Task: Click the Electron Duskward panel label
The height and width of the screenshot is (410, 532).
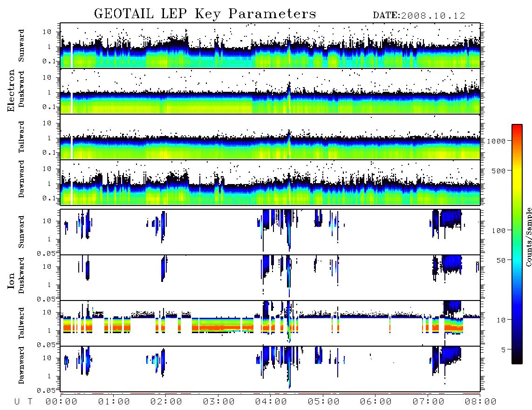Action: 21,89
